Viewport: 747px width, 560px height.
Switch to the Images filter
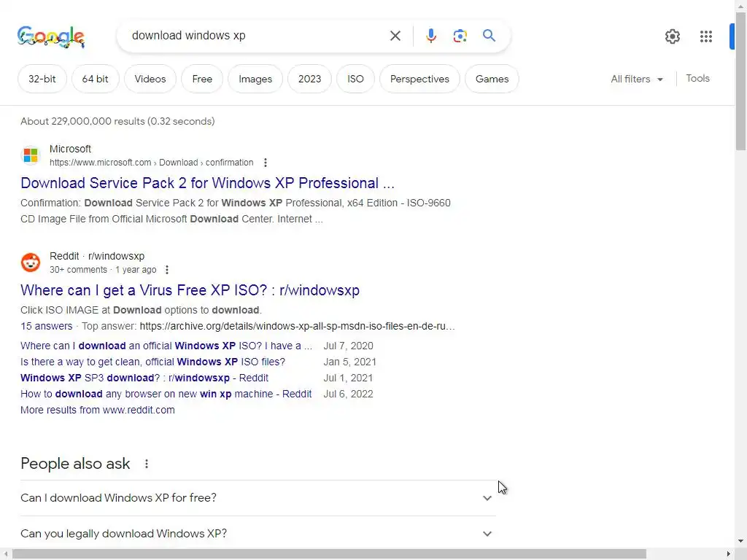point(255,79)
